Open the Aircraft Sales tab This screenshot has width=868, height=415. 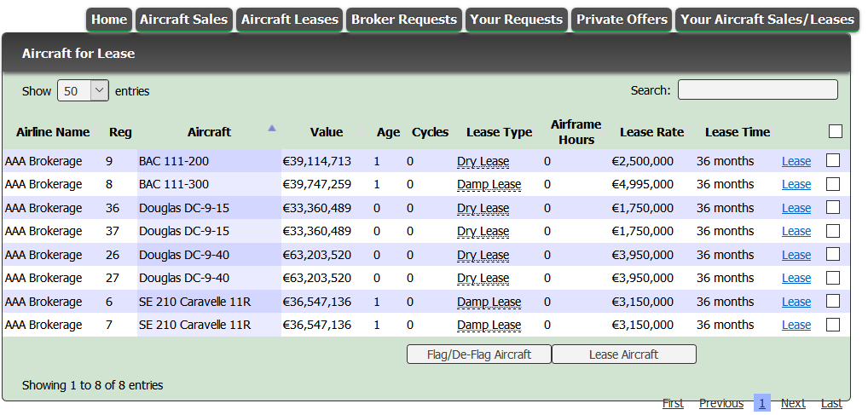(183, 20)
